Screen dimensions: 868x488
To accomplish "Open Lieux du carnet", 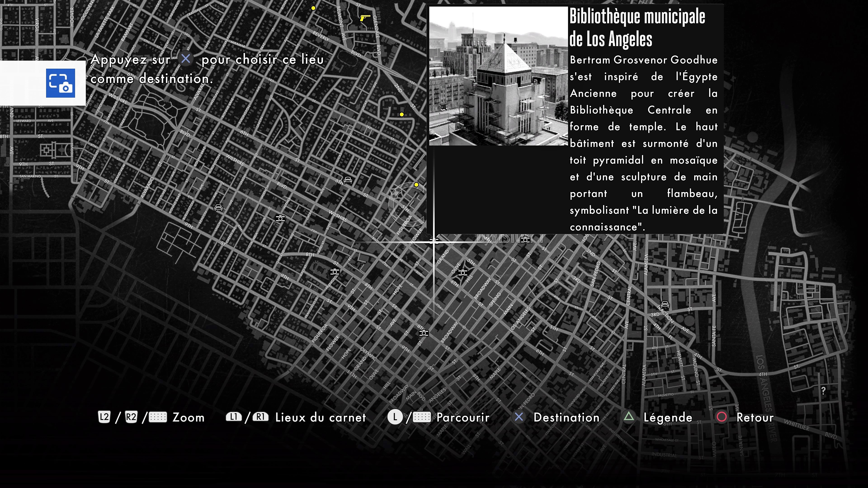I will [x=321, y=418].
